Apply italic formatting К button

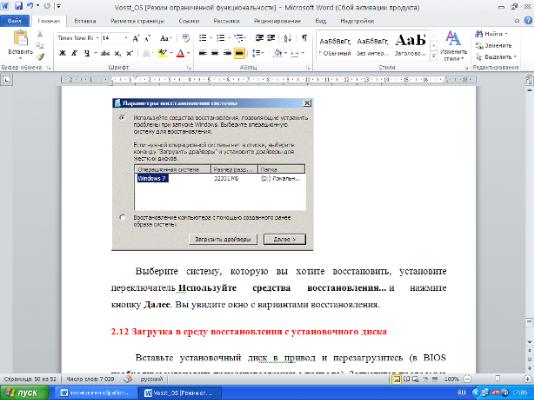(x=74, y=53)
